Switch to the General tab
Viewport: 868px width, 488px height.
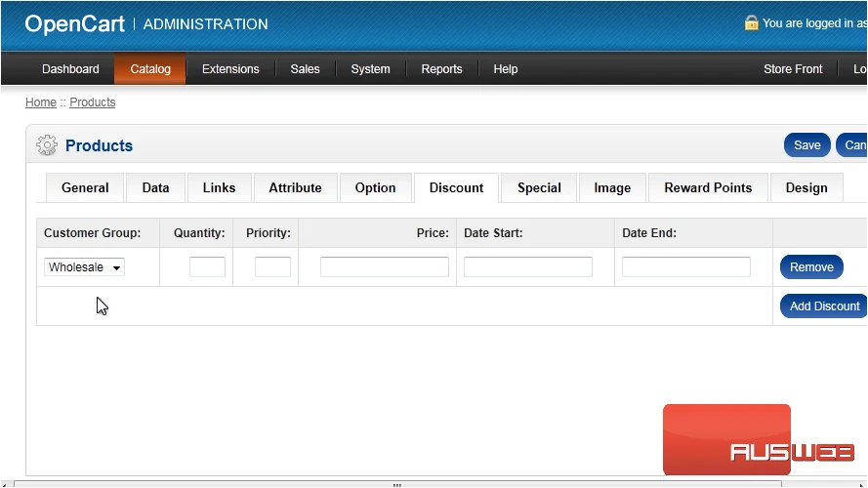pos(85,188)
